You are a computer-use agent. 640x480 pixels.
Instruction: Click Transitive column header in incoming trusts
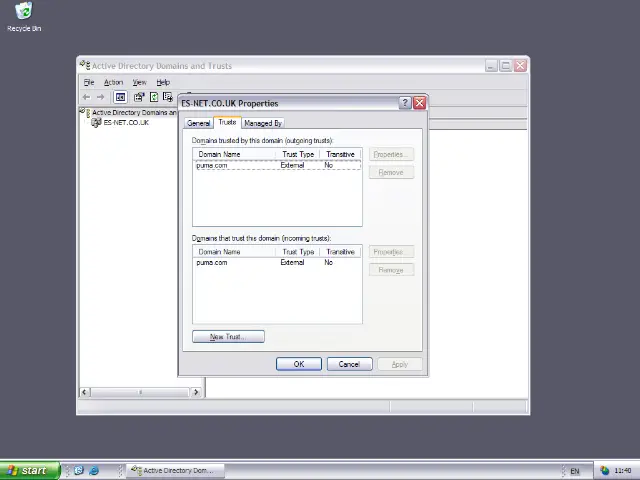pyautogui.click(x=340, y=252)
